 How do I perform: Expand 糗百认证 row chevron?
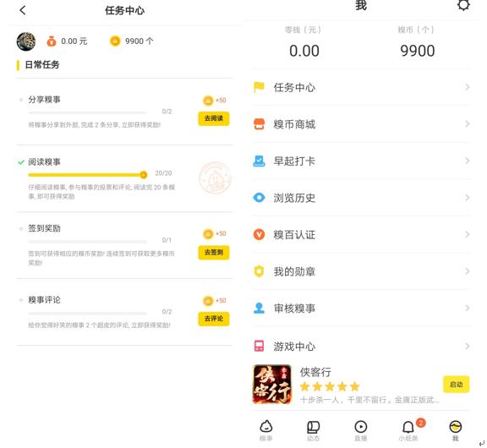point(467,234)
